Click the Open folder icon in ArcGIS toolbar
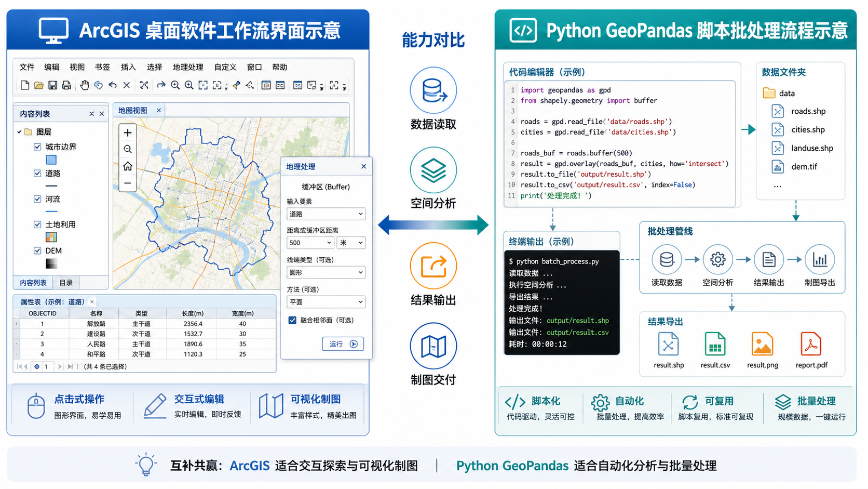This screenshot has width=868, height=489. [x=39, y=85]
